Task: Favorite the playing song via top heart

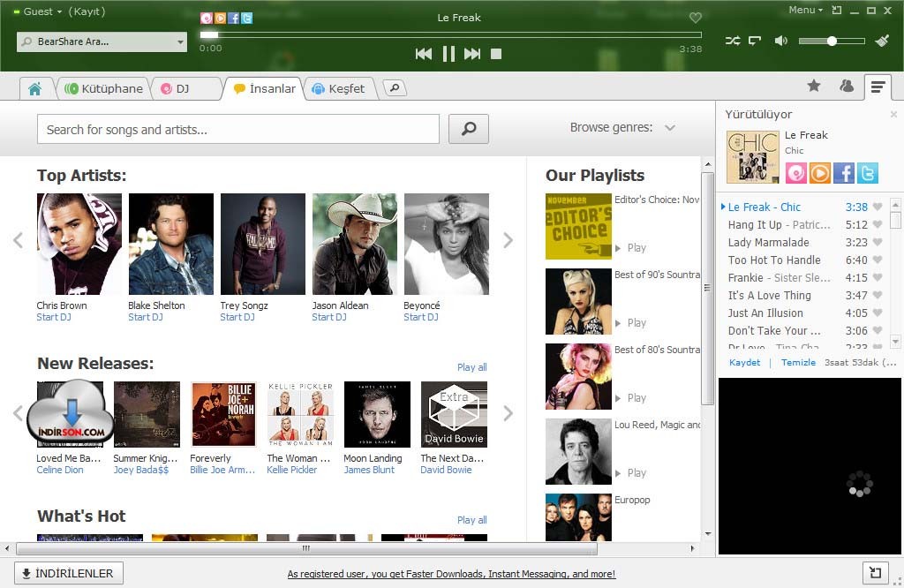Action: [x=696, y=18]
